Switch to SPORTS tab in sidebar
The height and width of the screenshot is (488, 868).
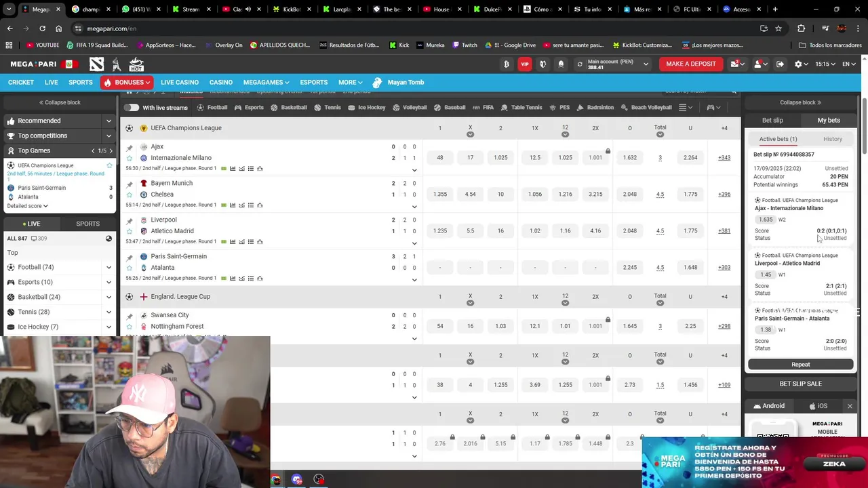pyautogui.click(x=88, y=224)
